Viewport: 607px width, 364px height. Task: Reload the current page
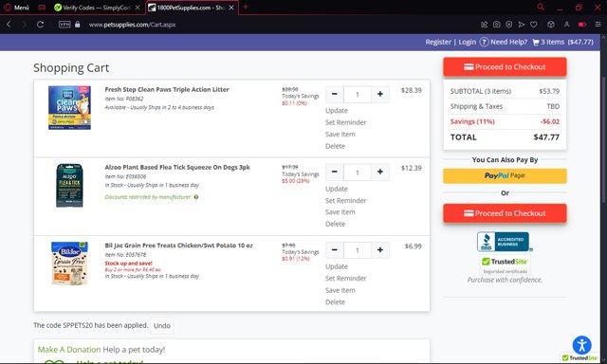click(40, 25)
